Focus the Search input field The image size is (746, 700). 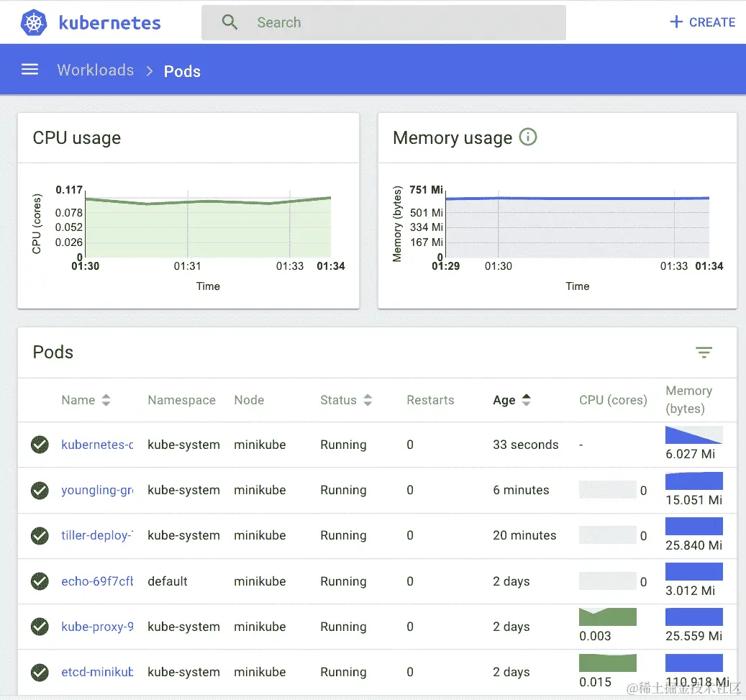[383, 22]
